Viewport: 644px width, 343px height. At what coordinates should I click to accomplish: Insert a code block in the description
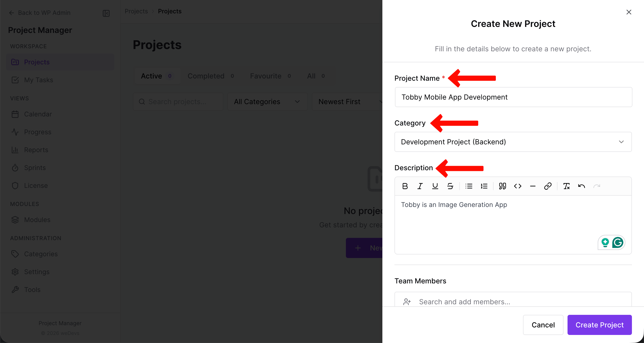click(517, 186)
